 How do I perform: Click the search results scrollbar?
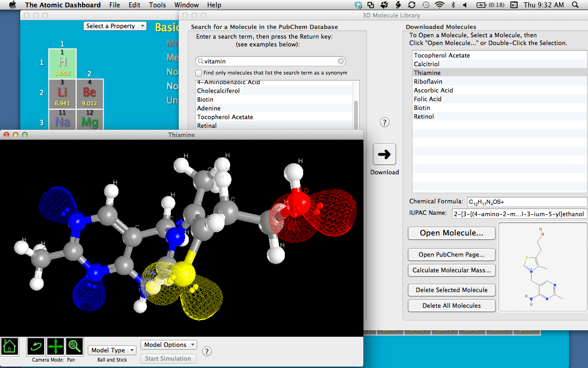pyautogui.click(x=356, y=115)
